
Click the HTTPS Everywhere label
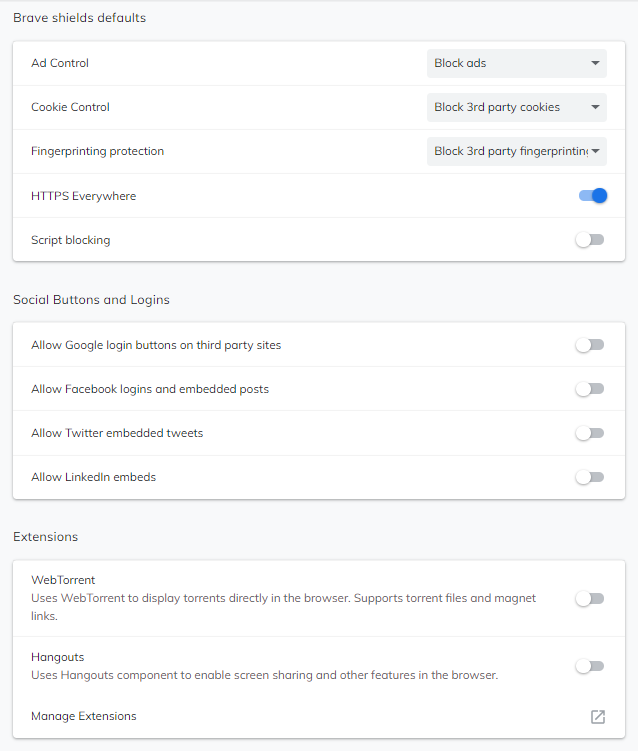click(83, 196)
